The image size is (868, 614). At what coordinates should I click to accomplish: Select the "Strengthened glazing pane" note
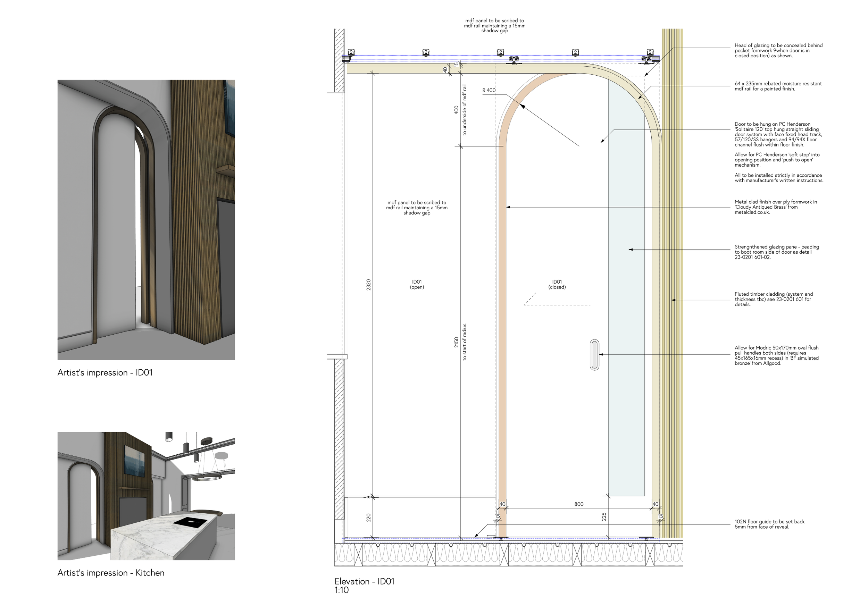click(x=776, y=252)
